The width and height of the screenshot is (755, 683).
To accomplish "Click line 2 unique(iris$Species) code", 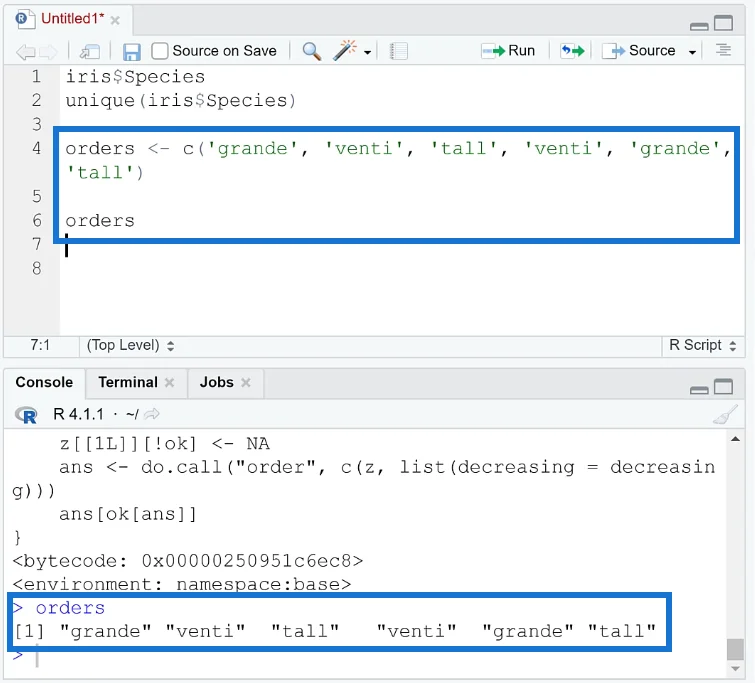I will coord(181,101).
